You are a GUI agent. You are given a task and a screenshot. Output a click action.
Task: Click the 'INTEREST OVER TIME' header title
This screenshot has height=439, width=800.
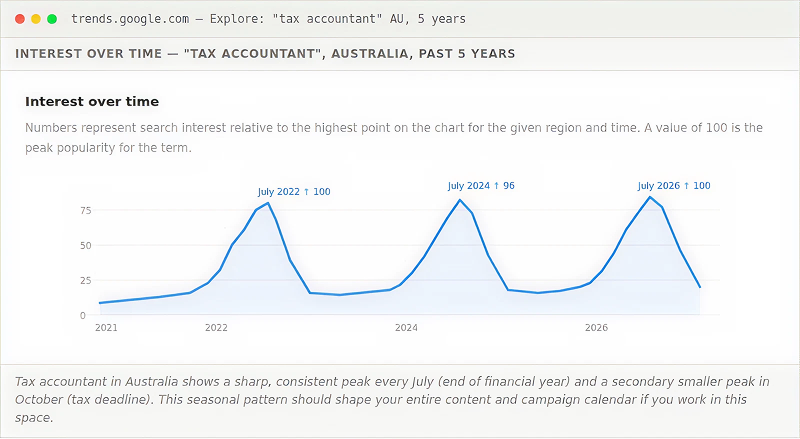265,54
